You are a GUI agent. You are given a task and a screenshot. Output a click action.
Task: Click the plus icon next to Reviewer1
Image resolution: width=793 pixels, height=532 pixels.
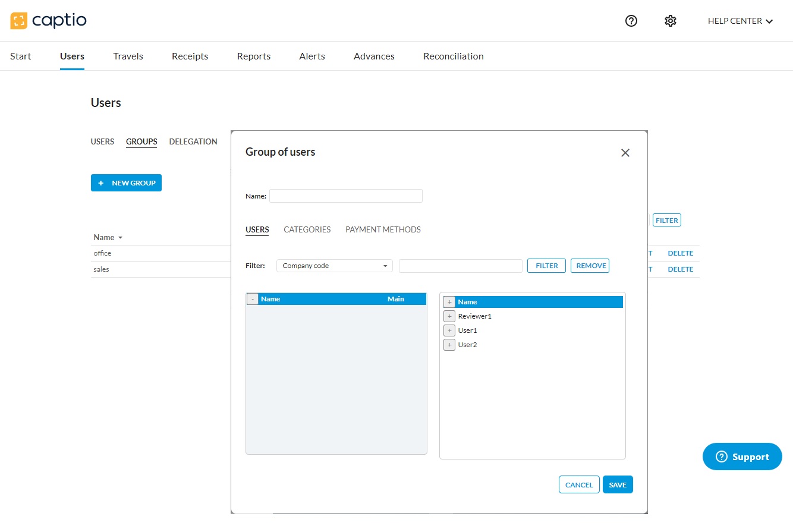point(449,316)
